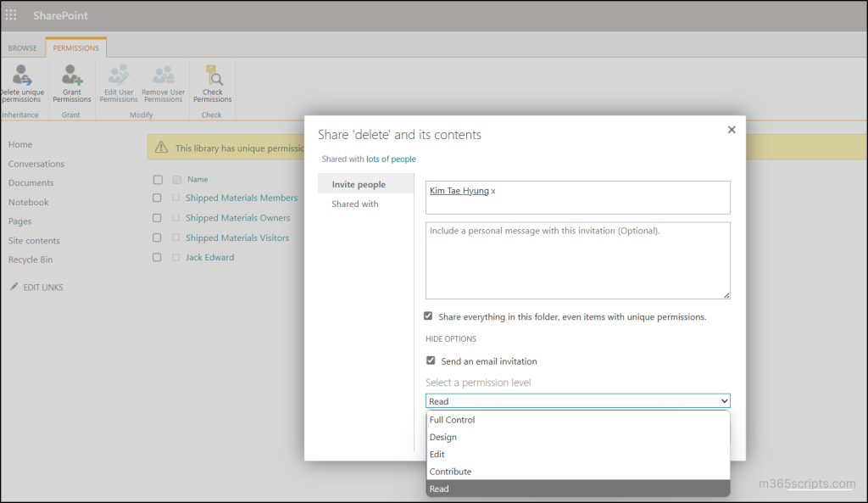Click the warning triangle in the yellow banner
This screenshot has height=503, width=868.
coord(160,148)
